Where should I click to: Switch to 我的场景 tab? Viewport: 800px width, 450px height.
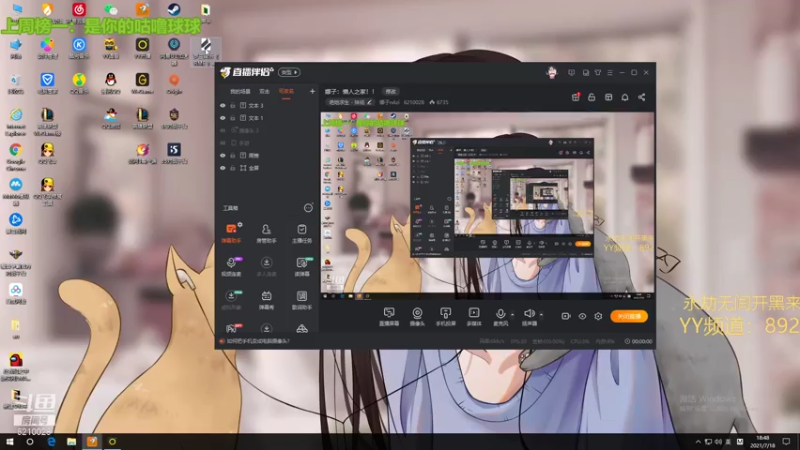240,91
